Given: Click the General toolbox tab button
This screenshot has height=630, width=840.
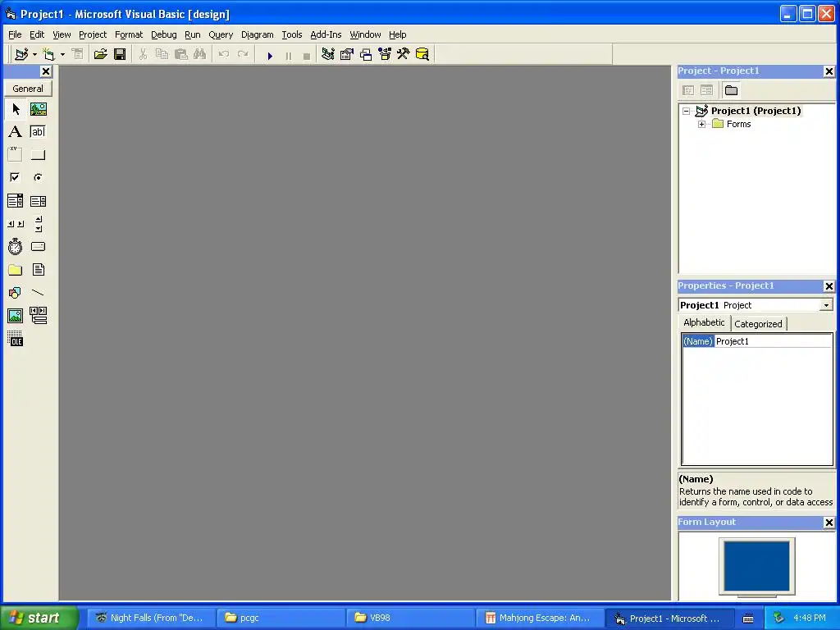Looking at the screenshot, I should coord(28,89).
